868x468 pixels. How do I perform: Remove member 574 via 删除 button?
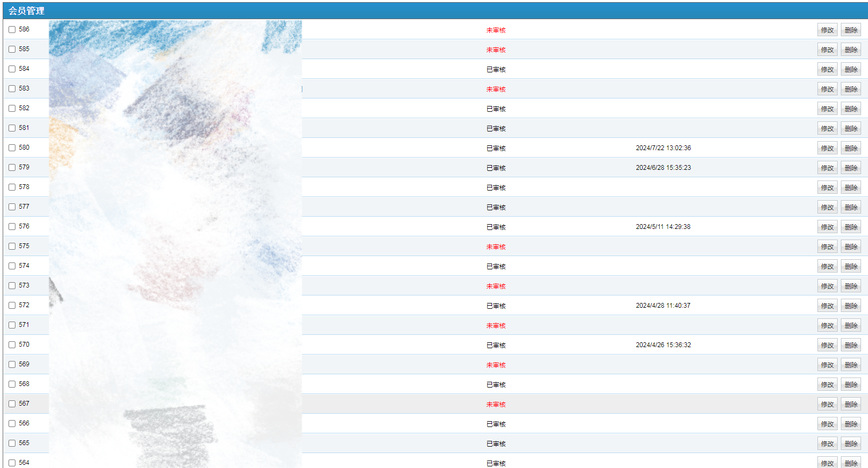point(851,267)
